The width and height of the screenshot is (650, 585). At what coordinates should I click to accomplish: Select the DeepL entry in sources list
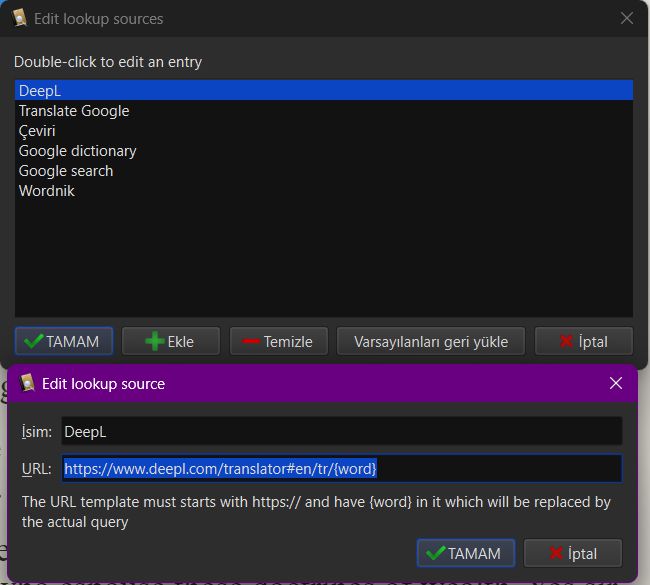[324, 90]
